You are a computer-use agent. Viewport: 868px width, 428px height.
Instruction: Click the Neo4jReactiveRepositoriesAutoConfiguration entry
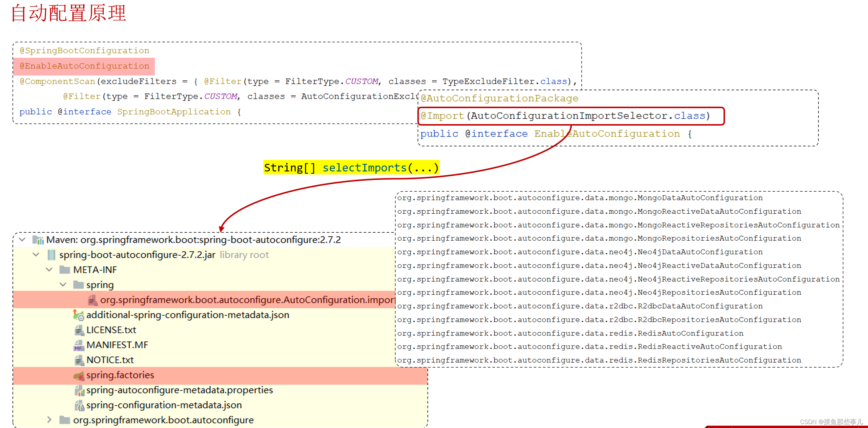pos(618,279)
